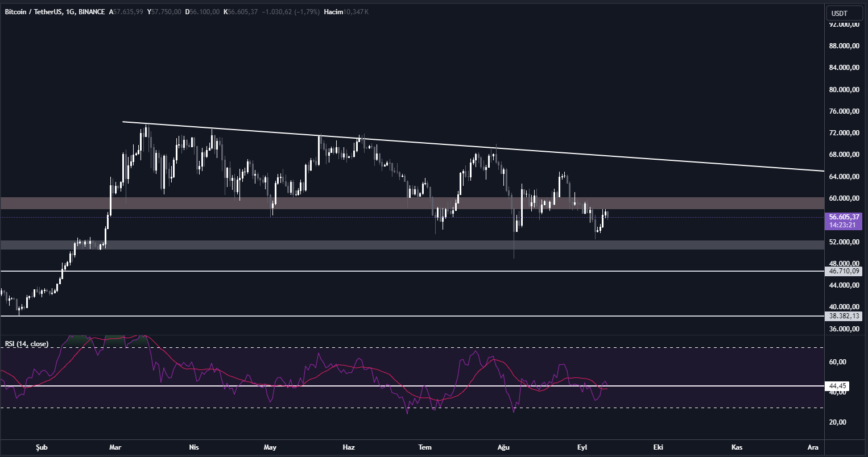Click the Haz month label on time axis
This screenshot has height=457, width=868.
tap(349, 447)
